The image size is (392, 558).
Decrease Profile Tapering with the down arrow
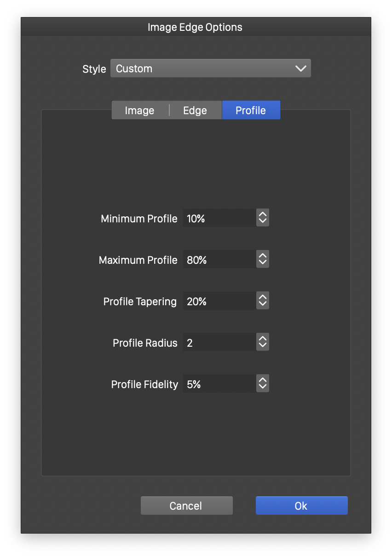coord(263,305)
